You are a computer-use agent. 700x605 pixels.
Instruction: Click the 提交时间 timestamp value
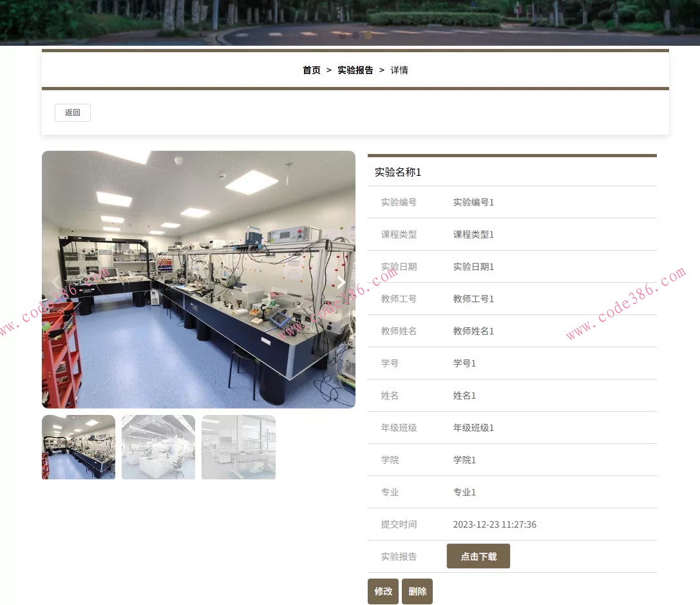click(495, 524)
